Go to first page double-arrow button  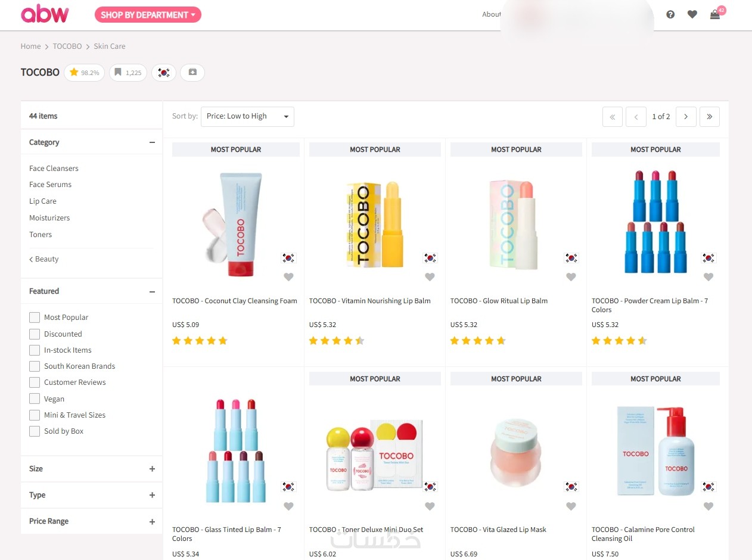613,117
